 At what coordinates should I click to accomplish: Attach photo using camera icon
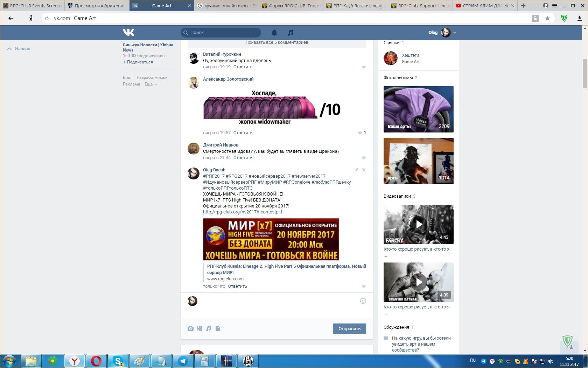point(190,328)
